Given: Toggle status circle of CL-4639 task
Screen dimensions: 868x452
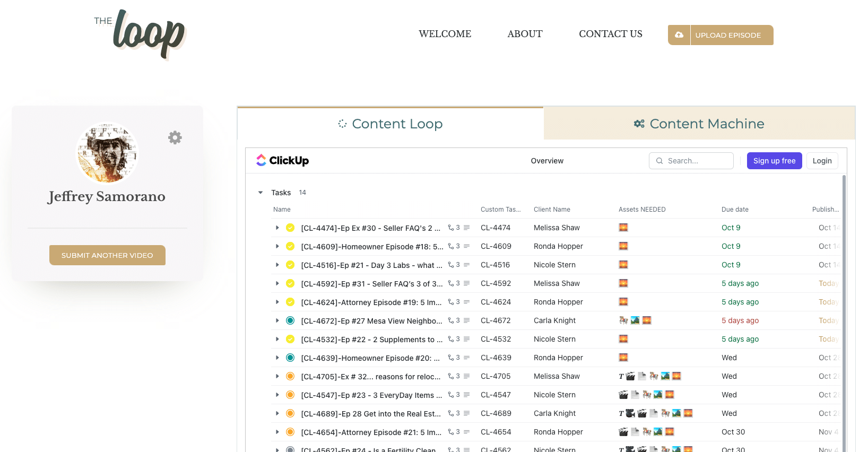Looking at the screenshot, I should point(290,358).
